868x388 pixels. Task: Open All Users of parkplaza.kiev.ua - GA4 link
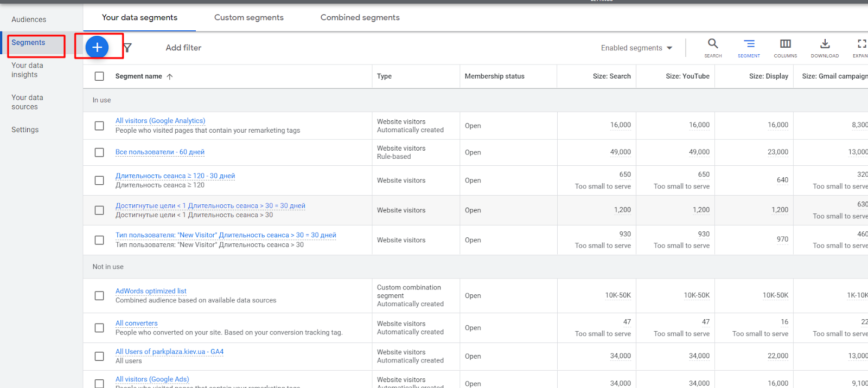click(x=169, y=352)
